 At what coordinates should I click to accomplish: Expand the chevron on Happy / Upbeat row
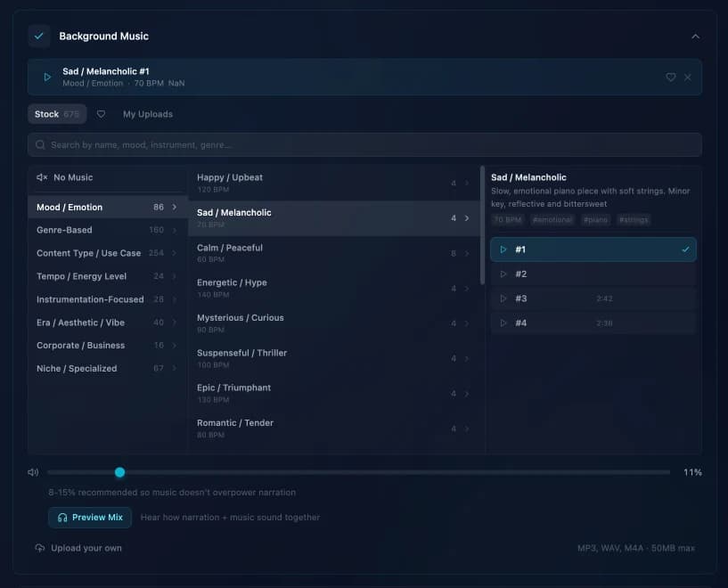coord(467,184)
